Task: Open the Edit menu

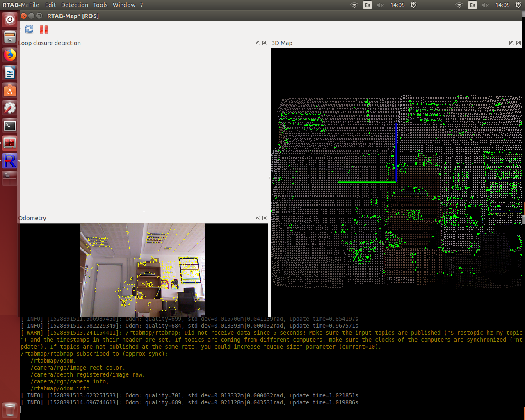Action: [50, 5]
